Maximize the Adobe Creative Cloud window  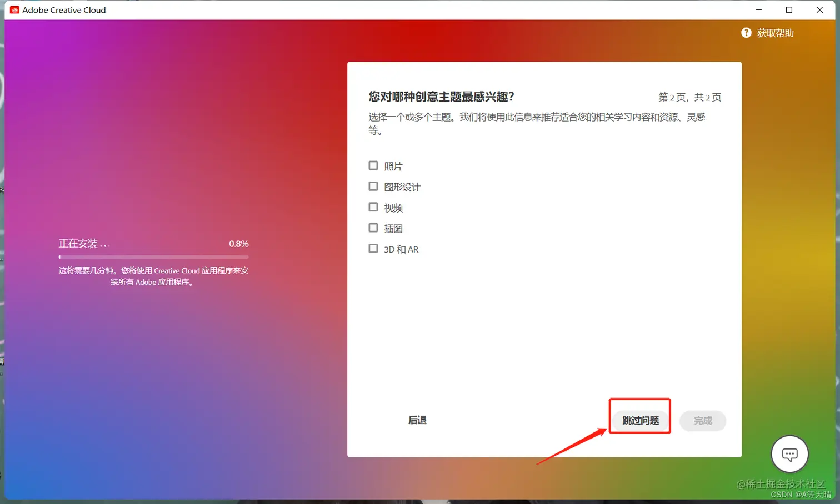coord(789,10)
